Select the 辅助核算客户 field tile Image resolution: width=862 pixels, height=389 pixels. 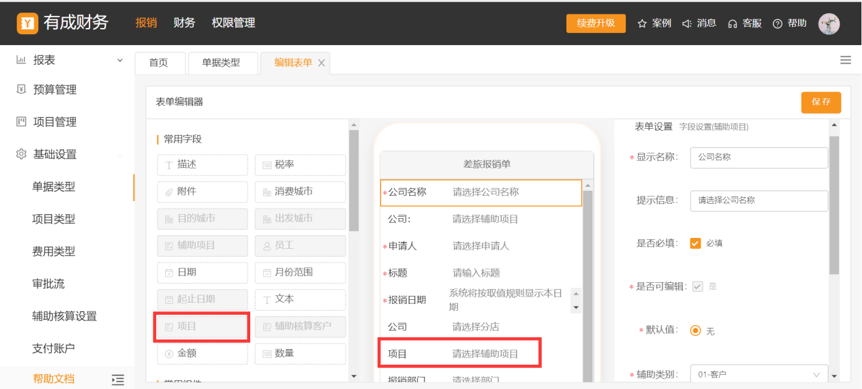click(300, 326)
